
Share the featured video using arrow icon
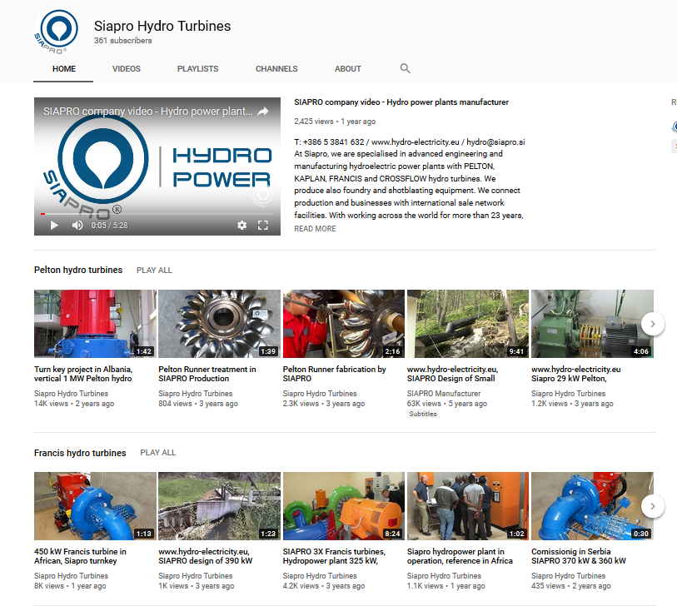coord(263,112)
